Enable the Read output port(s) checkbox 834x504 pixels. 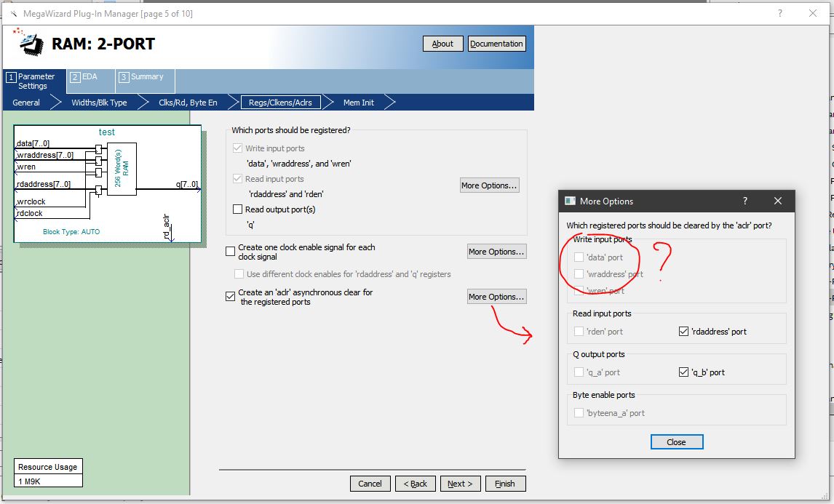(x=238, y=209)
